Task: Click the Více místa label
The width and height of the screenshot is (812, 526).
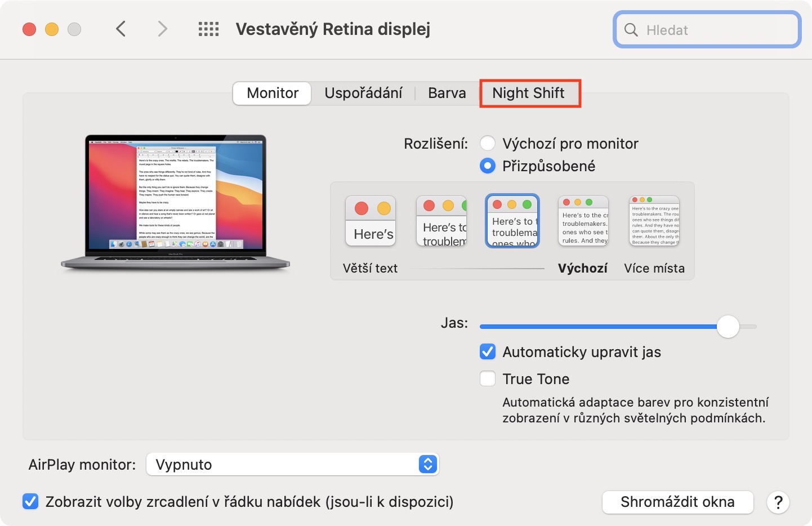Action: tap(654, 268)
